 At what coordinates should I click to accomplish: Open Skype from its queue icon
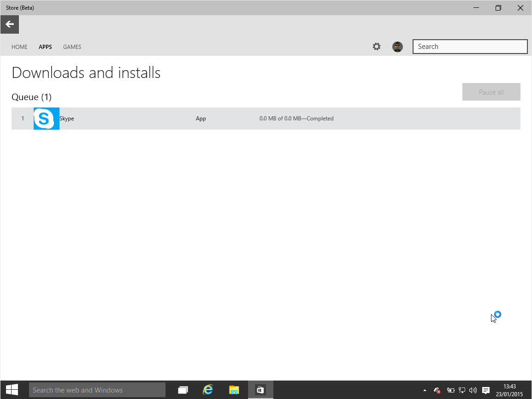46,119
